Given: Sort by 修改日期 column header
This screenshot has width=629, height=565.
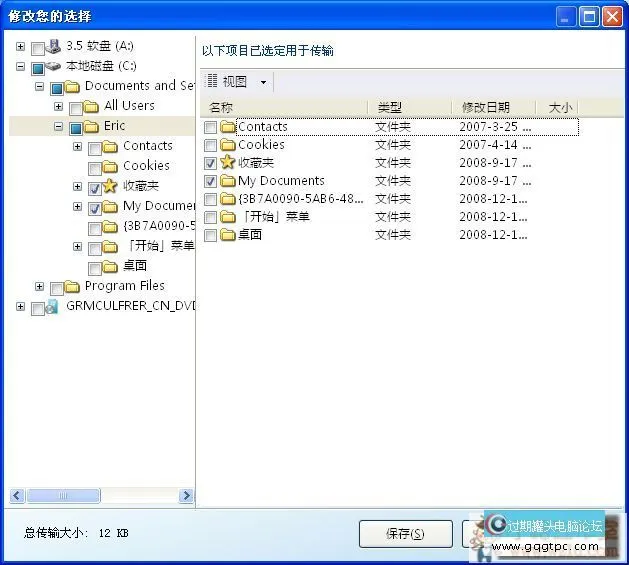Looking at the screenshot, I should [494, 107].
